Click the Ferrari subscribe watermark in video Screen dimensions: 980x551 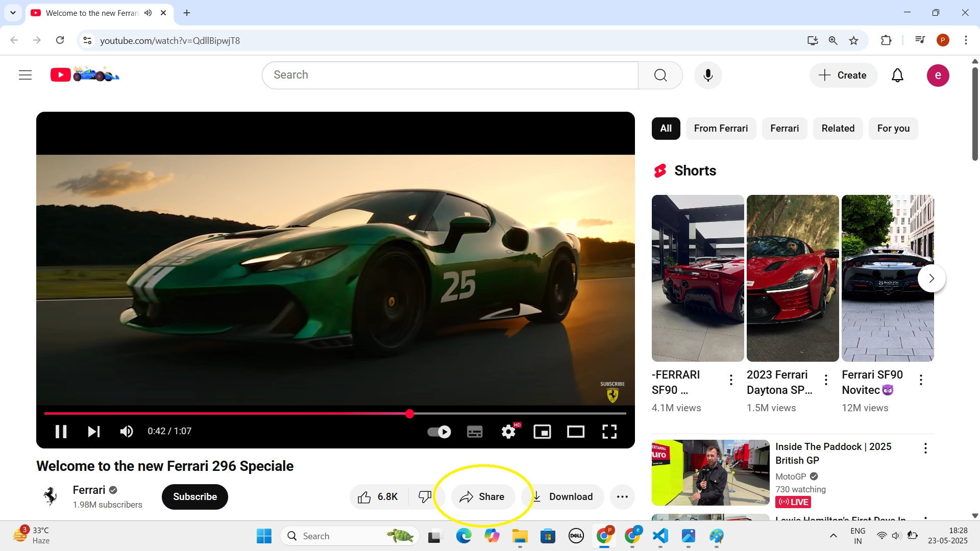(612, 392)
